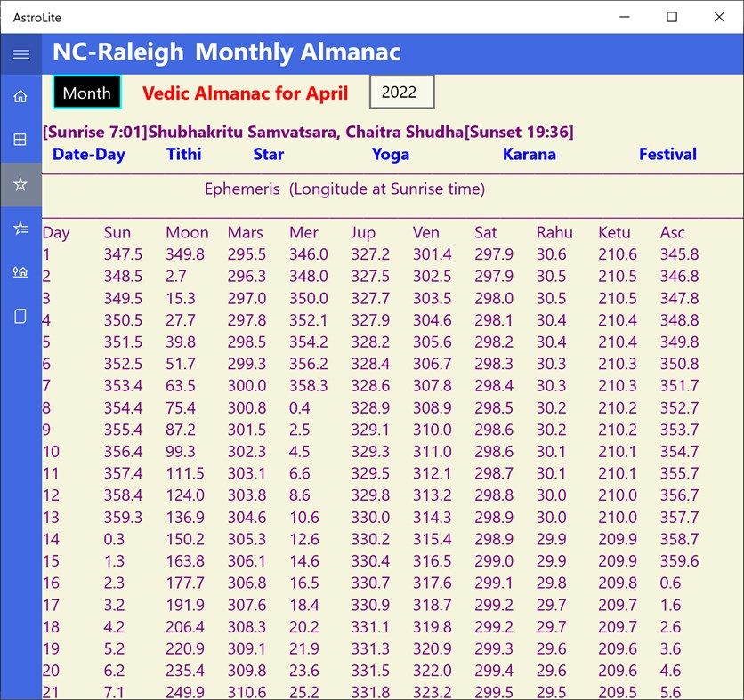Click the Jup column header
Viewport: 744px width, 700px height.
coord(363,233)
